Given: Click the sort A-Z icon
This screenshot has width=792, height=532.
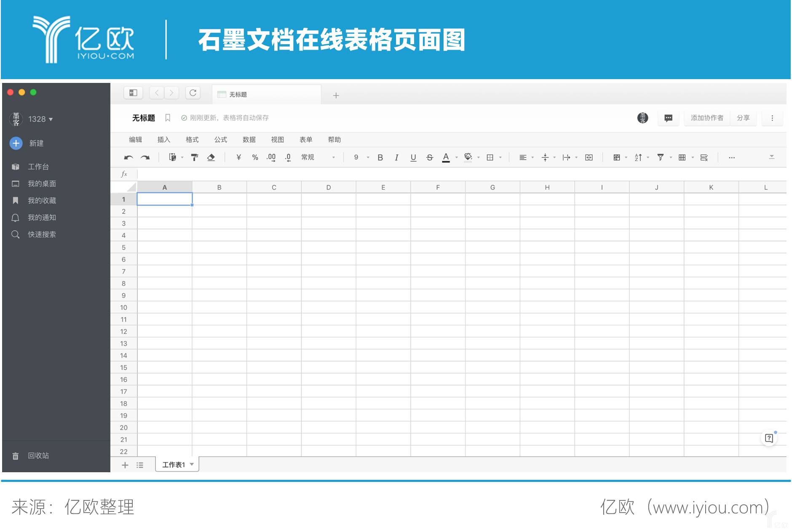Looking at the screenshot, I should pos(638,157).
